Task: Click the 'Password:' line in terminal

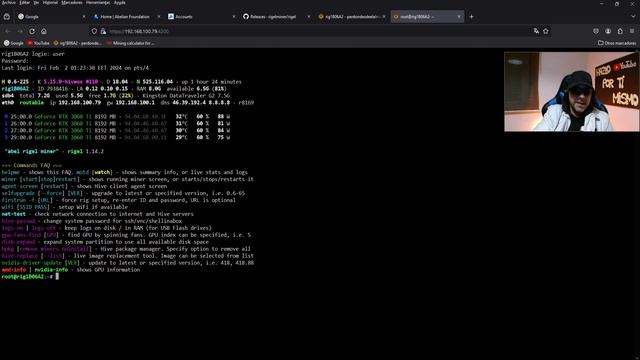Action: (15, 61)
